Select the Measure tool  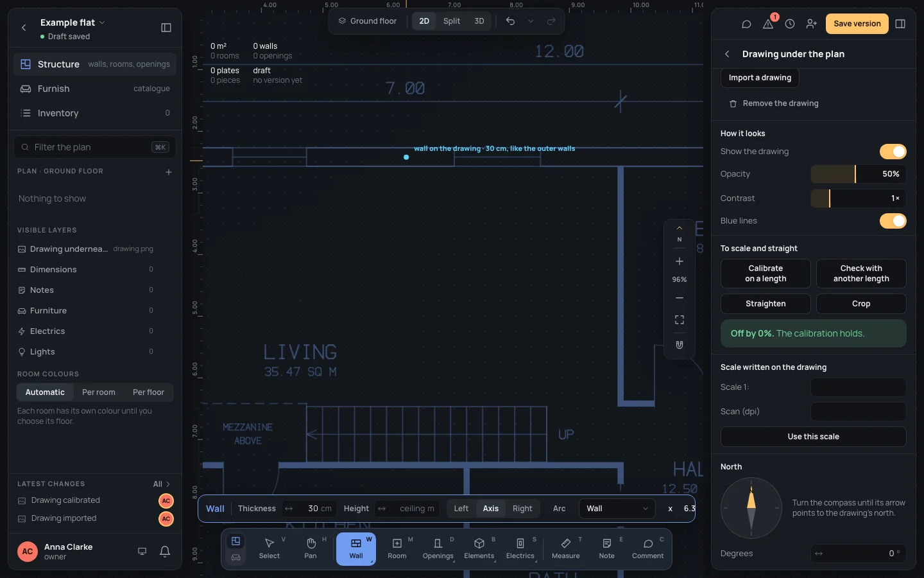click(x=566, y=549)
